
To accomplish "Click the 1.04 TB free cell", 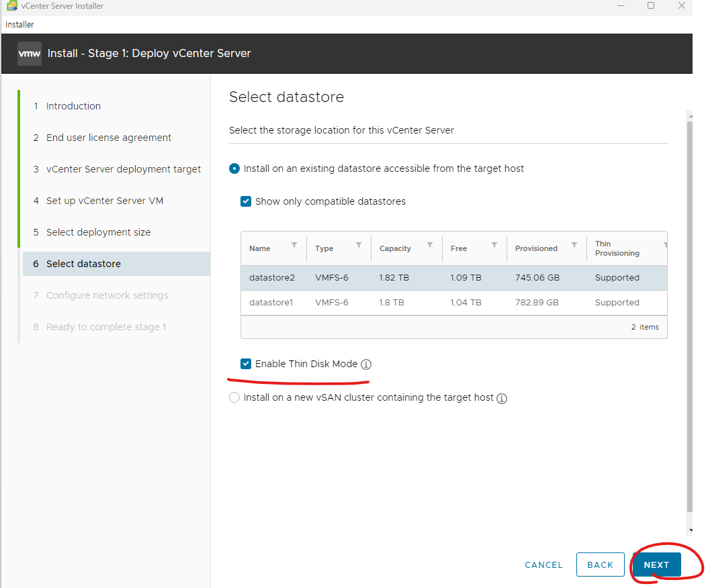I will point(466,303).
